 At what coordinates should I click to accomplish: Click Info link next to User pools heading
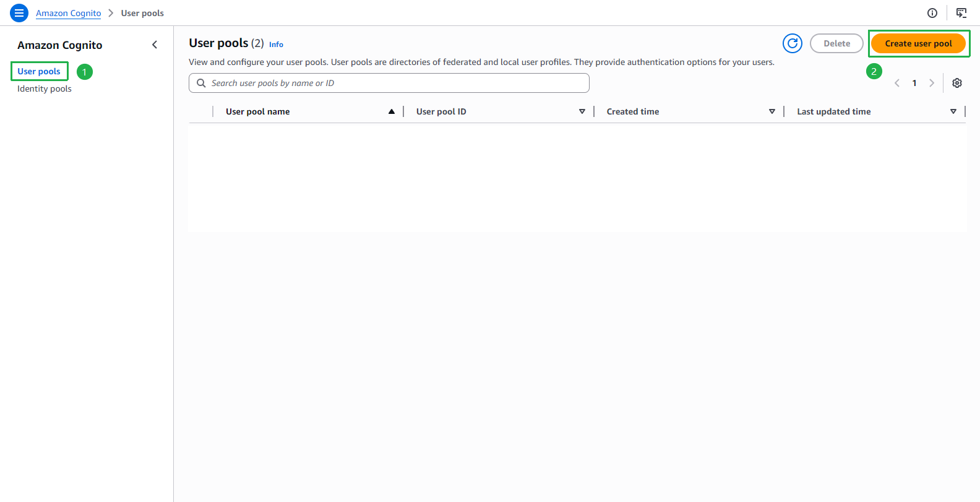[276, 45]
